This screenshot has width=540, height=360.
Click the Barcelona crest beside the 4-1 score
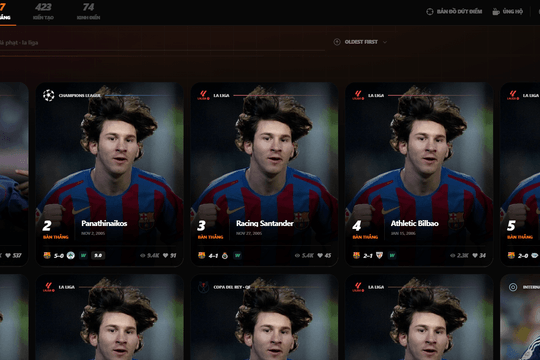point(202,255)
